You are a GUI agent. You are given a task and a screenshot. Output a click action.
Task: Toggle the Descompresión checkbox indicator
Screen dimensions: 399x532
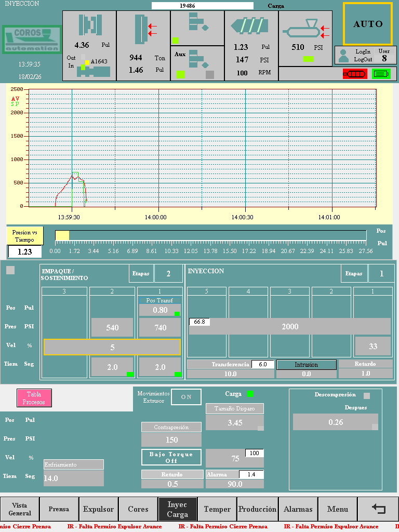click(367, 395)
